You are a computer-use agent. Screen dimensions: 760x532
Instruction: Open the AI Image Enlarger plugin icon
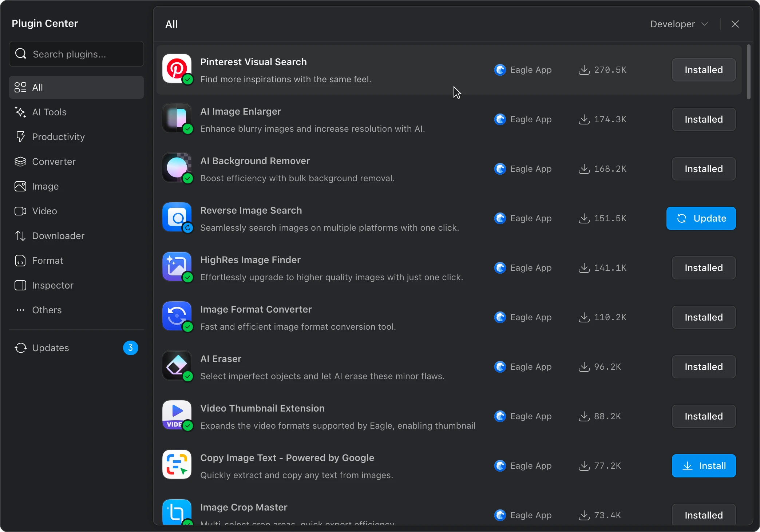(x=177, y=118)
